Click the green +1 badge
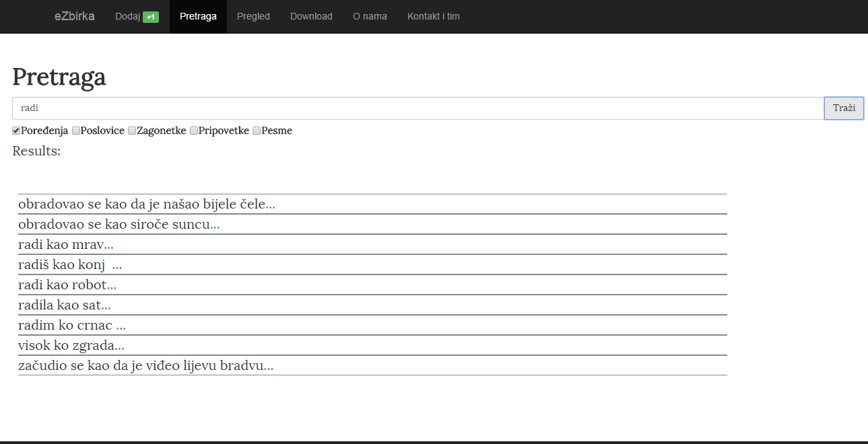 click(151, 17)
